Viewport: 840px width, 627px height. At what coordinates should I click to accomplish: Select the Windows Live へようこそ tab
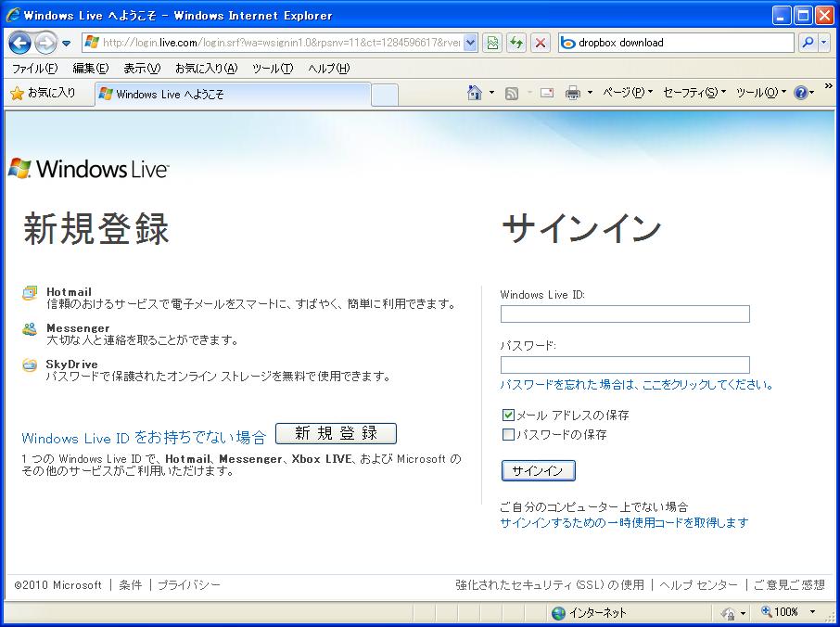[x=233, y=95]
